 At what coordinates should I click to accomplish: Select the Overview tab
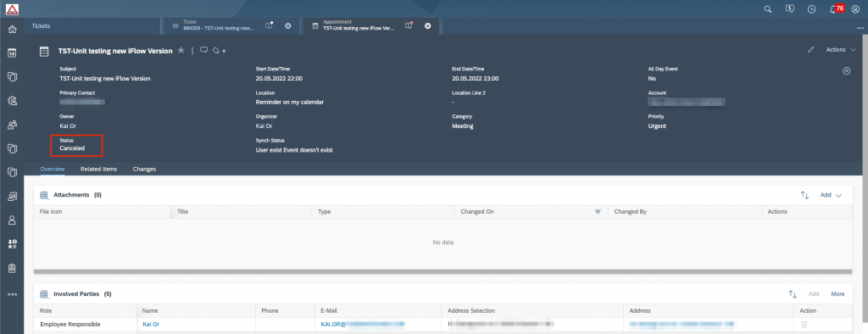pos(53,169)
